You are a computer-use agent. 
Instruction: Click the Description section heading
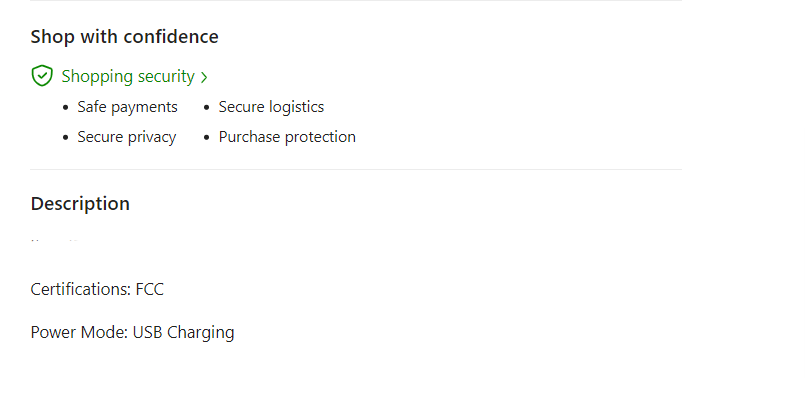(80, 204)
